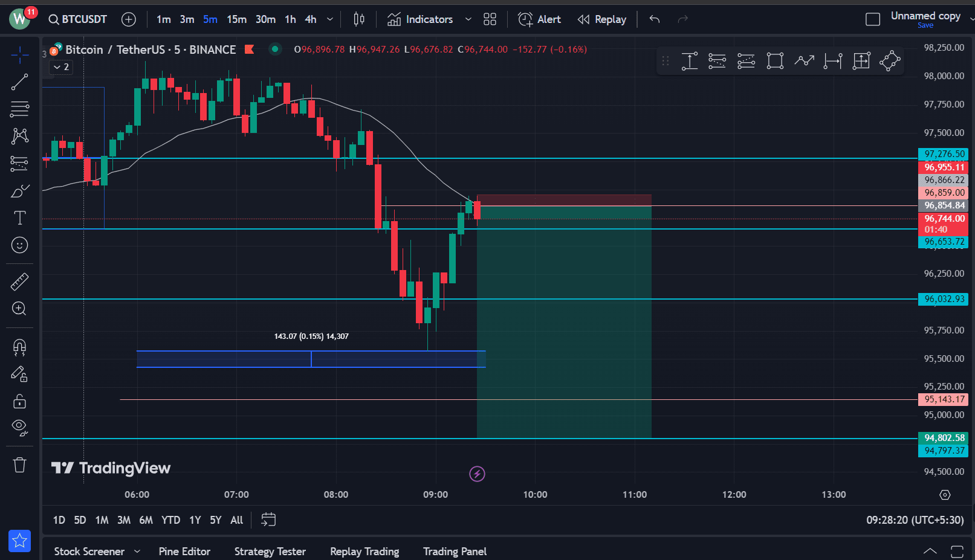
Task: Add symbol with the plus circle icon
Action: 129,19
